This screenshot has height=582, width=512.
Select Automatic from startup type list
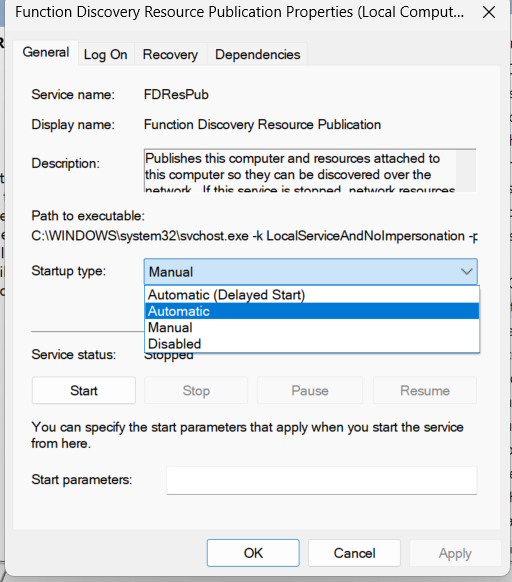pyautogui.click(x=312, y=311)
